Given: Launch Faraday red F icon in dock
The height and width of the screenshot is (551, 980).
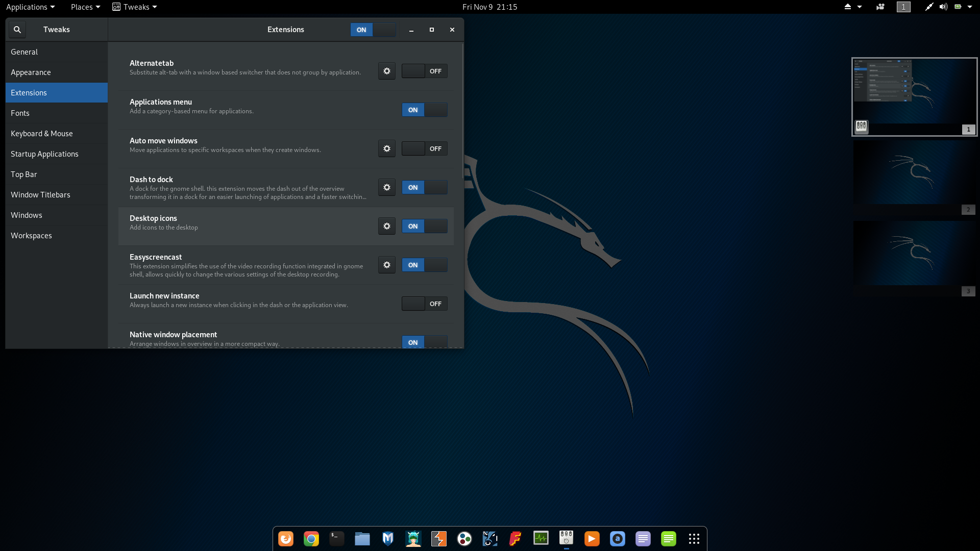Looking at the screenshot, I should click(x=516, y=539).
